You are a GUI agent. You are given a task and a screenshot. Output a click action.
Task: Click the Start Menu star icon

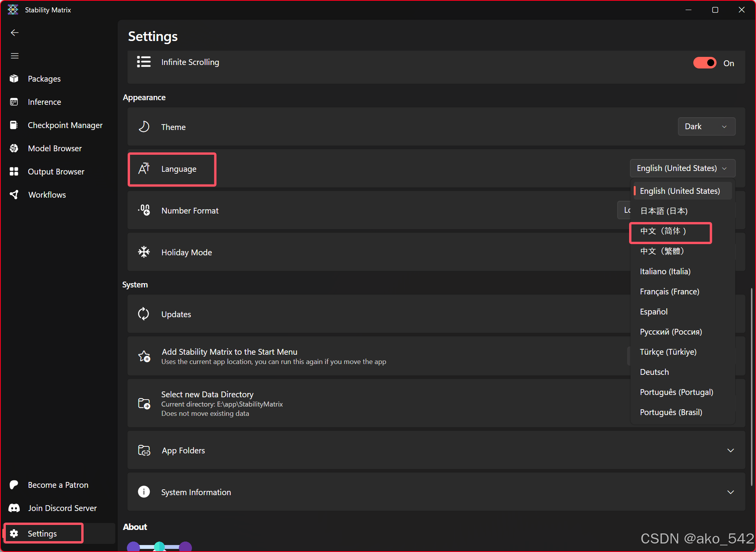click(x=144, y=356)
